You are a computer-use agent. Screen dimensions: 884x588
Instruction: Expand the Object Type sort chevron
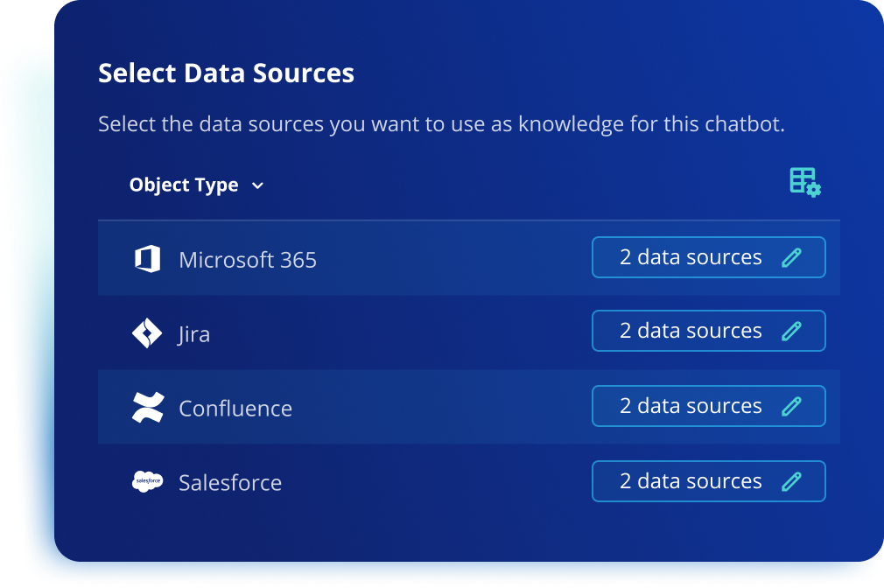[x=257, y=185]
